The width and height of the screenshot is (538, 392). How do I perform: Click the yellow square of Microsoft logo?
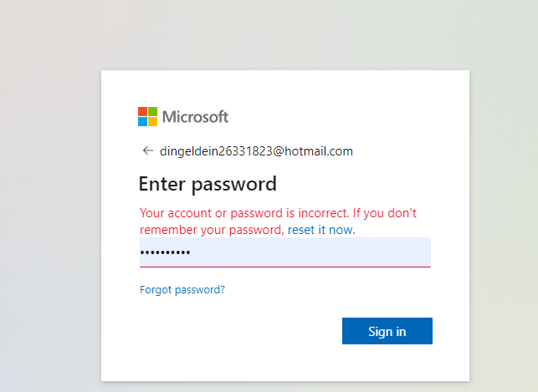tap(153, 121)
